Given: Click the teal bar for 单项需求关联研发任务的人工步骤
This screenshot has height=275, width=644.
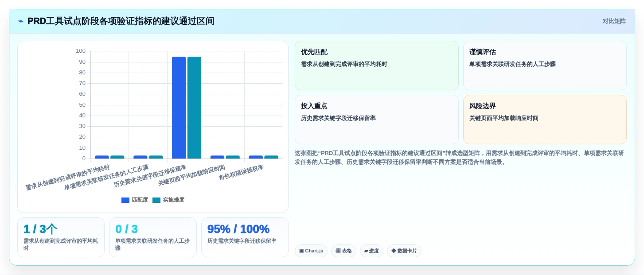Looking at the screenshot, I should point(156,157).
